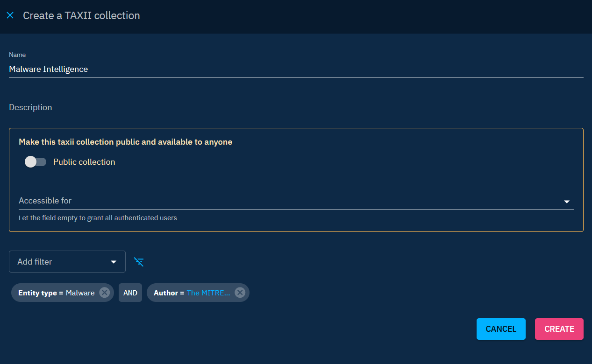Focus the Description text field
This screenshot has width=592, height=364.
point(296,107)
